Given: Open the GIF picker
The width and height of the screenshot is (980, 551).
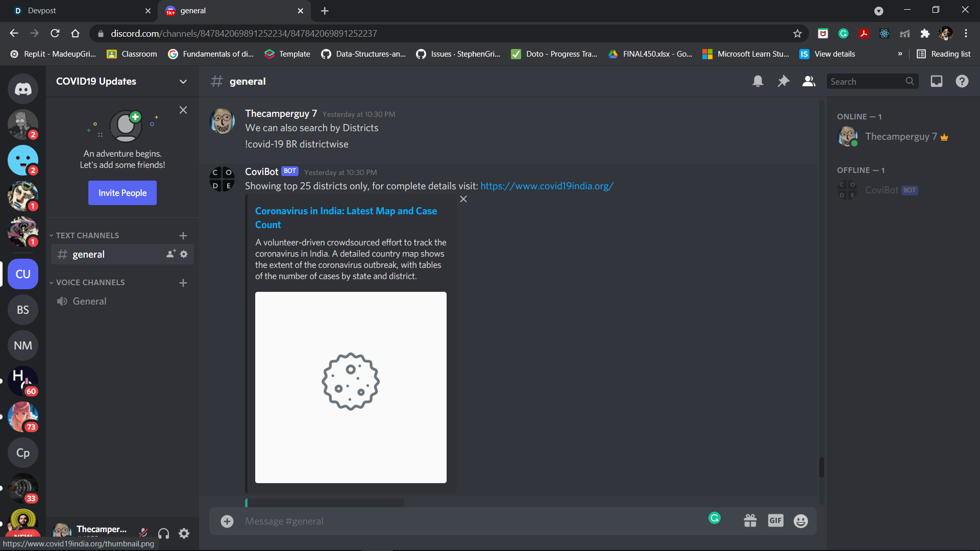Looking at the screenshot, I should point(775,521).
